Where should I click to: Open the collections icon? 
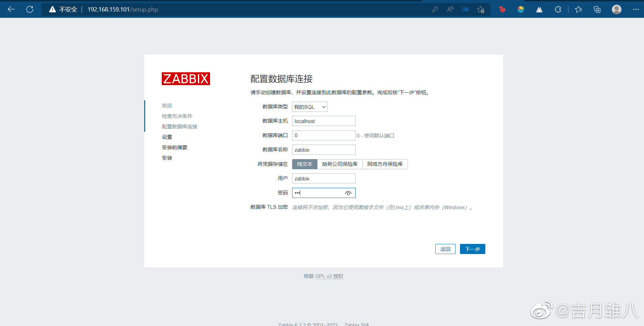point(597,9)
